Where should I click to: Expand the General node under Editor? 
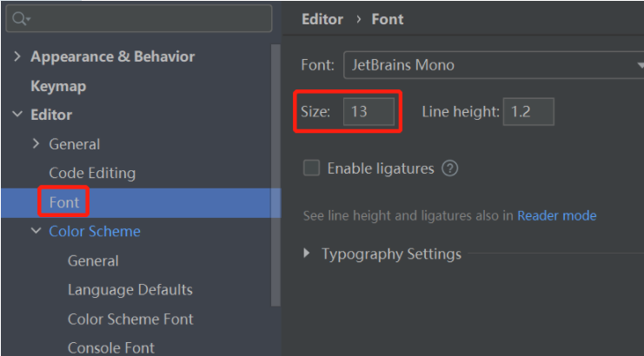[37, 144]
